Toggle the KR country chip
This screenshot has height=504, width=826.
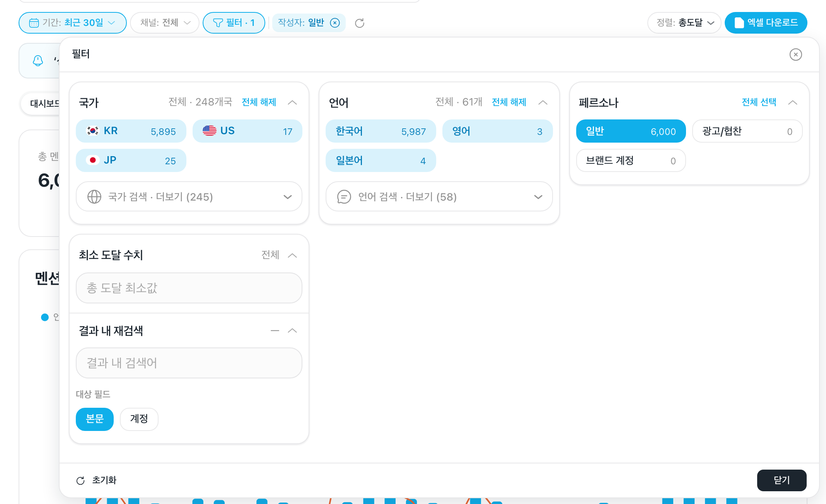pyautogui.click(x=131, y=131)
